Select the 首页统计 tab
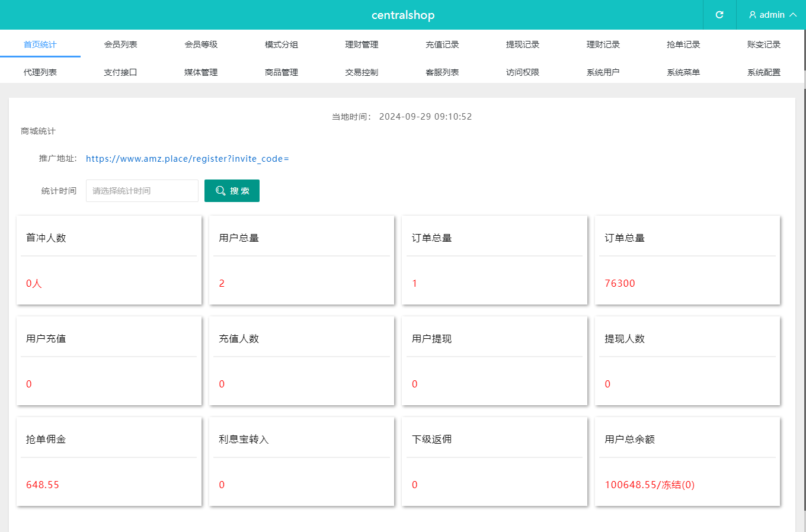The width and height of the screenshot is (806, 532). tap(40, 44)
